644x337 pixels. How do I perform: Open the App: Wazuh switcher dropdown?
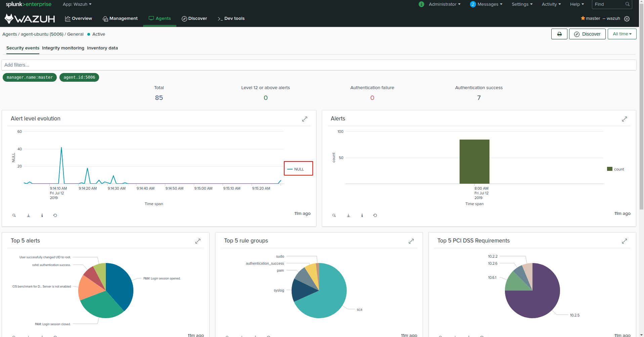(x=77, y=4)
